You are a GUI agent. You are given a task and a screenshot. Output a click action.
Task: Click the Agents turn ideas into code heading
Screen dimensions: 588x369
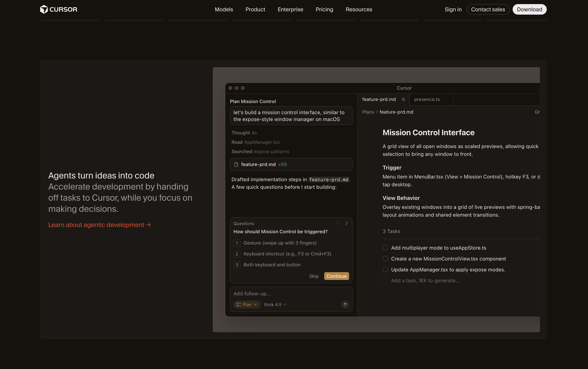(101, 176)
